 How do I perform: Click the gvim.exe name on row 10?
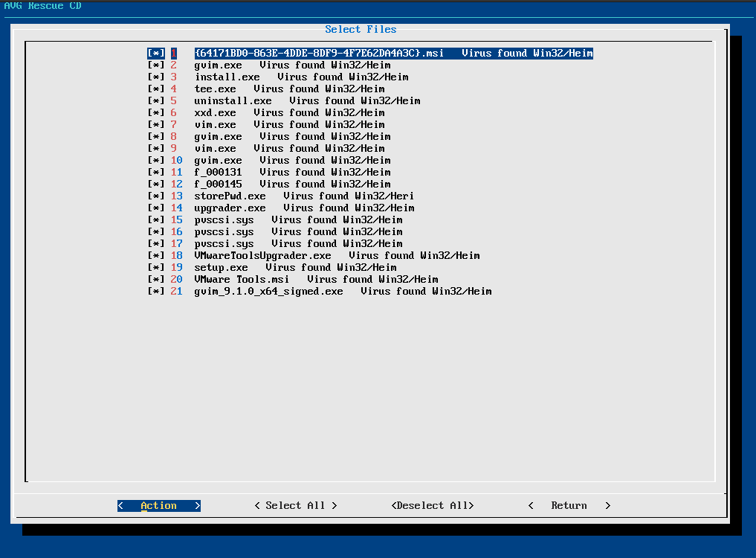click(x=218, y=160)
